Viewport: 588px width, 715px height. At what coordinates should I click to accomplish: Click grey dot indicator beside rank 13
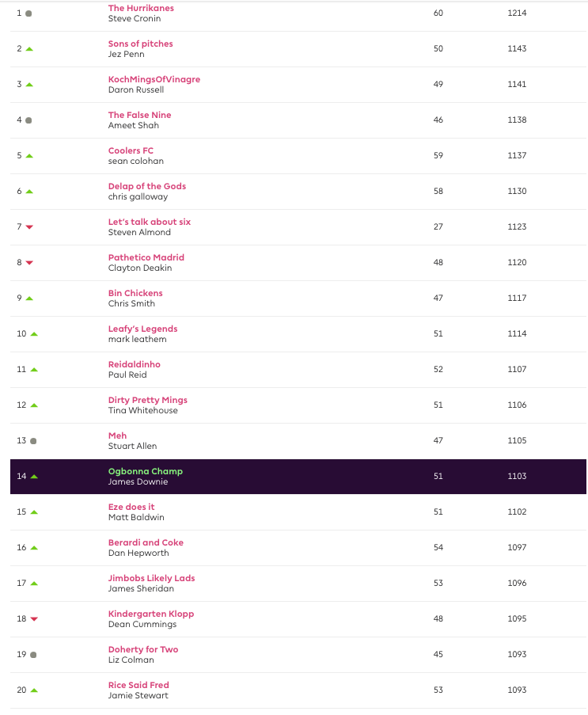(33, 441)
